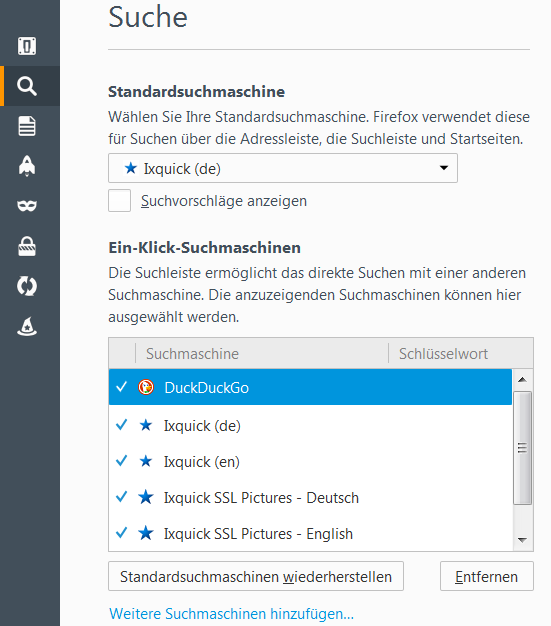This screenshot has width=551, height=626.
Task: Open the Standardsuchmaschine dropdown showing Ixquick (de)
Action: point(283,168)
